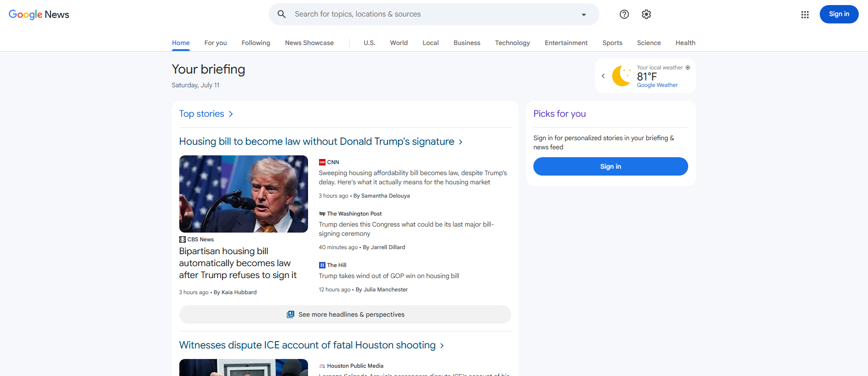Expand weather card with left chevron

[x=603, y=76]
